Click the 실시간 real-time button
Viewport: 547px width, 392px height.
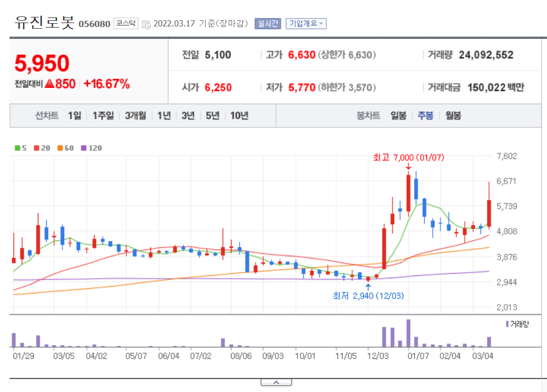pos(268,23)
